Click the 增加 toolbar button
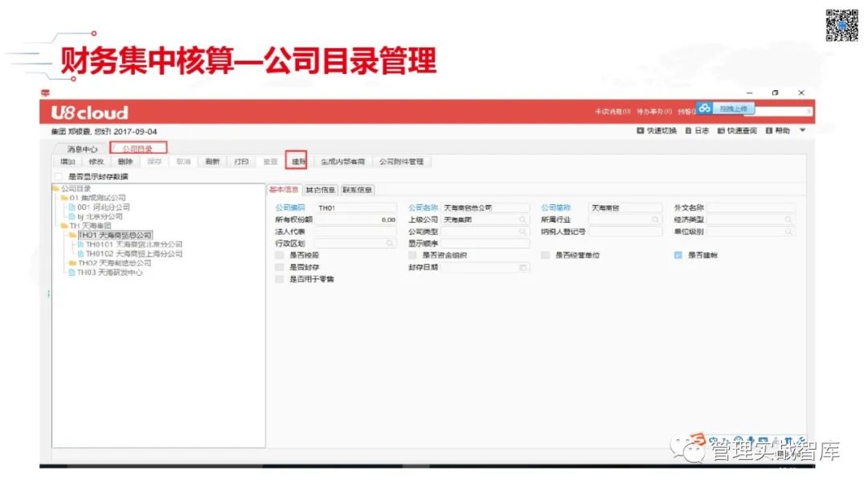Image resolution: width=868 pixels, height=489 pixels. coord(68,162)
